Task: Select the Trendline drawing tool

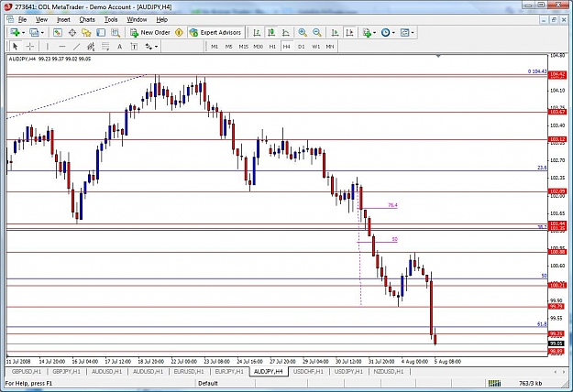Action: [76, 47]
